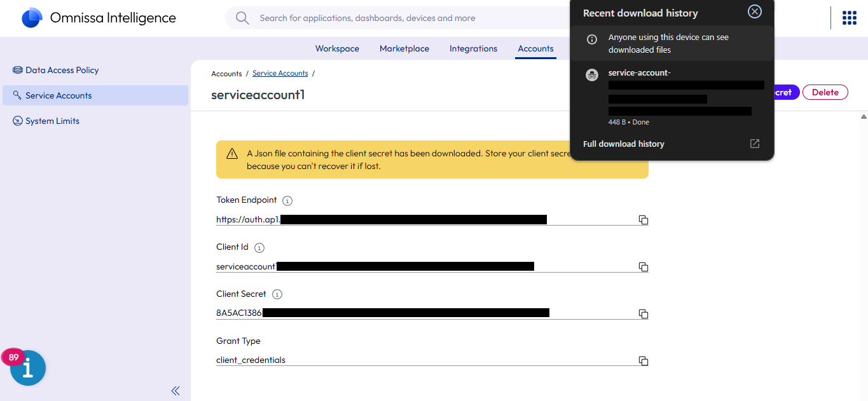868x401 pixels.
Task: Copy the Client Secret value
Action: pyautogui.click(x=643, y=314)
